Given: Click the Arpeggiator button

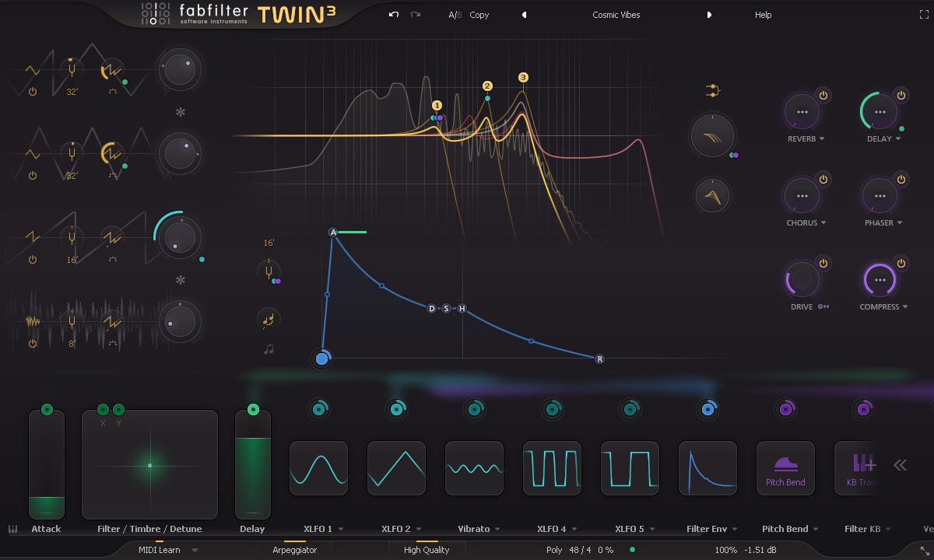Looking at the screenshot, I should (x=294, y=550).
